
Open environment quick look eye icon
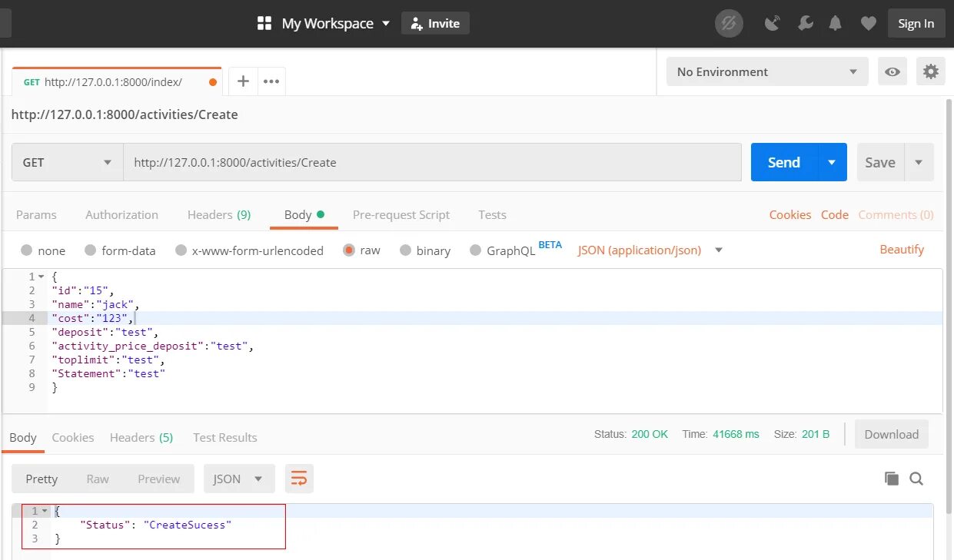(893, 71)
